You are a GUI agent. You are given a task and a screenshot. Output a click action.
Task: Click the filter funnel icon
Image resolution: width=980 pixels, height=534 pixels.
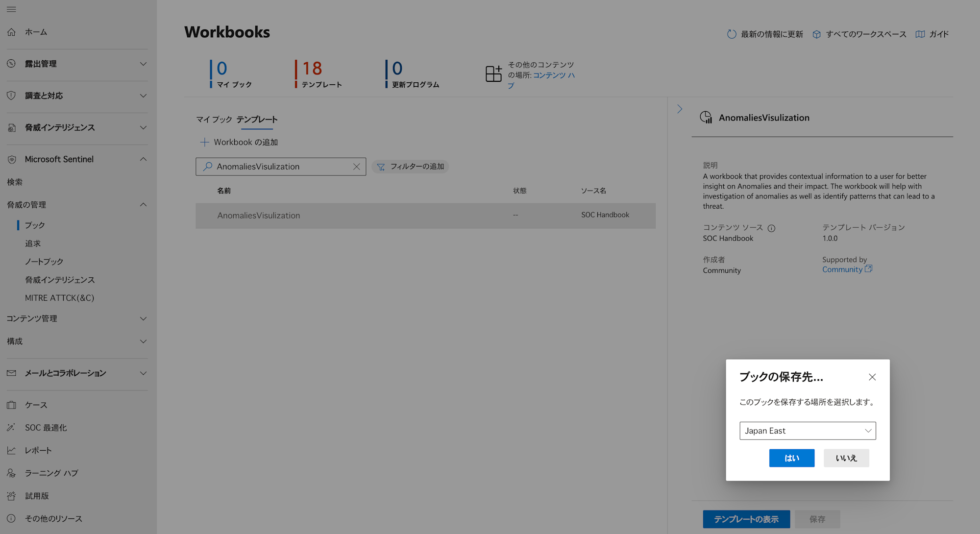pyautogui.click(x=381, y=167)
